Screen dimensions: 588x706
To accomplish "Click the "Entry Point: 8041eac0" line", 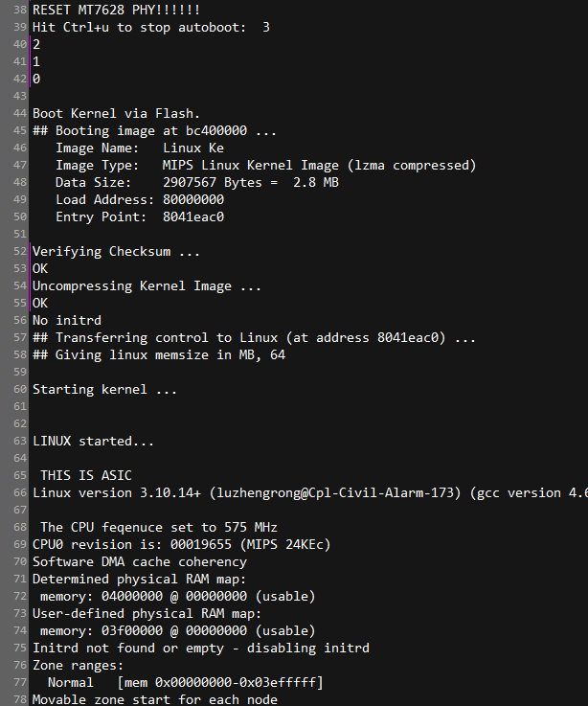I will click(x=140, y=216).
